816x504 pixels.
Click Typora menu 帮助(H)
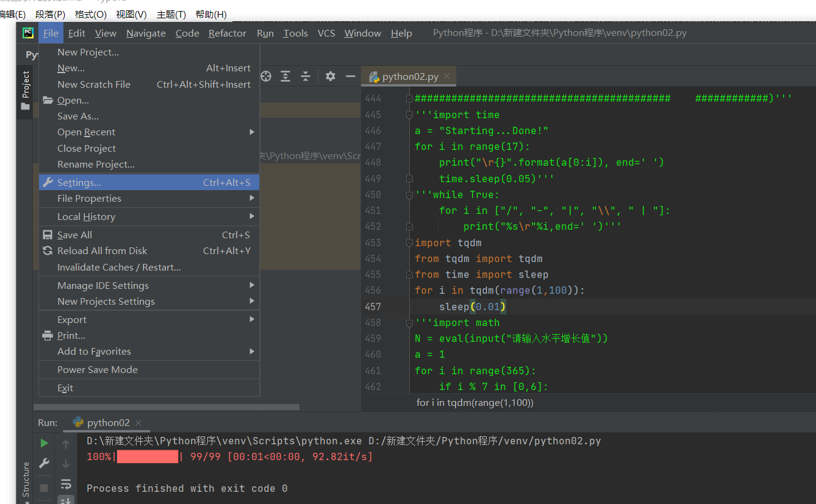point(211,14)
